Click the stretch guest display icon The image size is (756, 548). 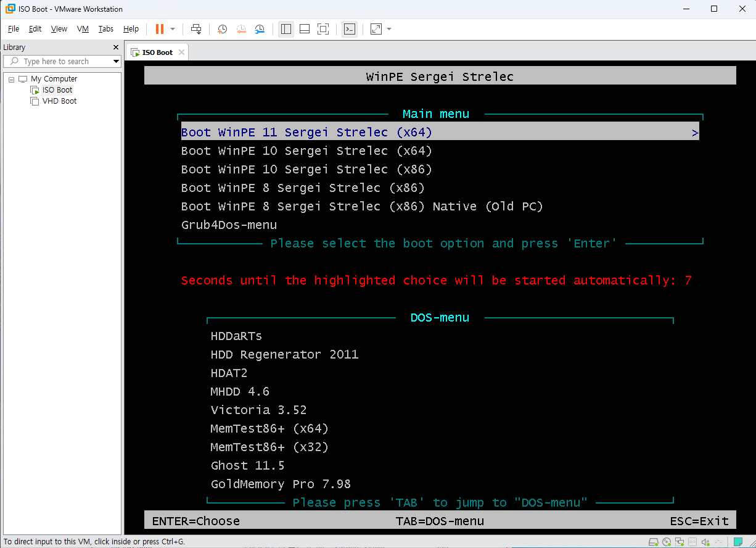(376, 29)
